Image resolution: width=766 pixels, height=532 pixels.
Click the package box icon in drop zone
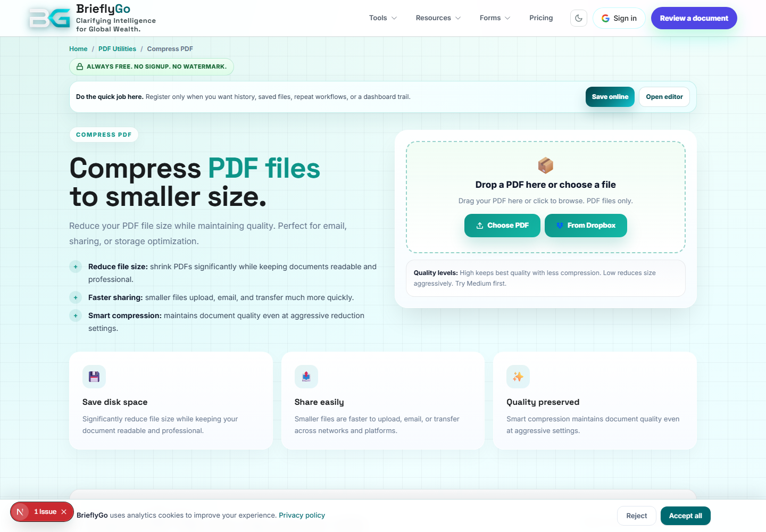coord(546,165)
